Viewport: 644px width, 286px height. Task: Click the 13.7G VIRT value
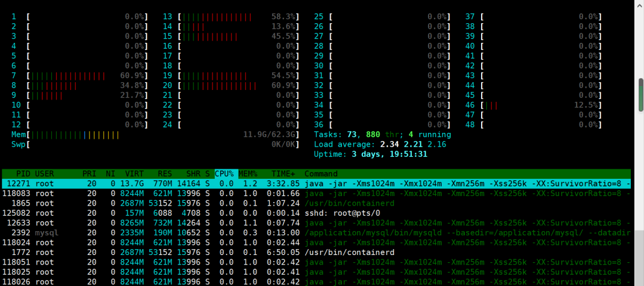(x=133, y=184)
